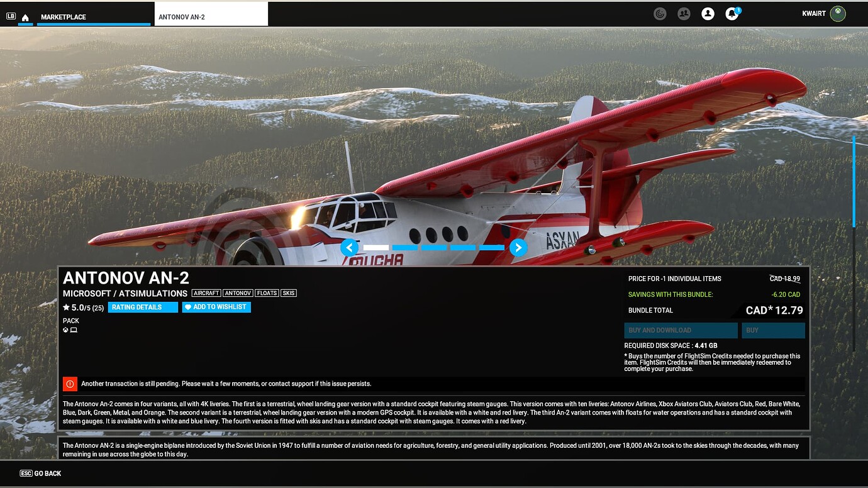Click the Buy and Download button

[680, 330]
